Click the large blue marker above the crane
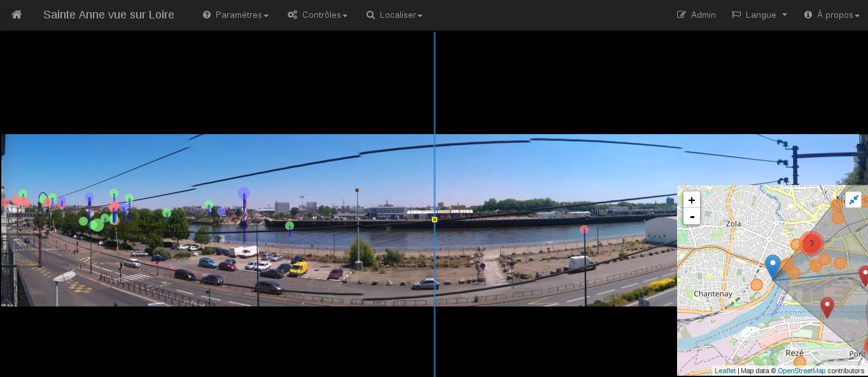 pyautogui.click(x=244, y=193)
